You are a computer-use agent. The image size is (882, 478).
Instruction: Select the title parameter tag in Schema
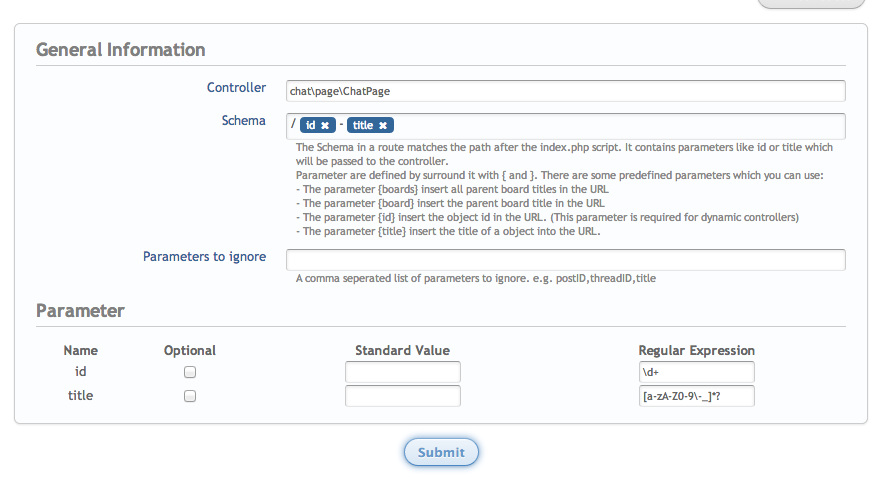tap(363, 125)
